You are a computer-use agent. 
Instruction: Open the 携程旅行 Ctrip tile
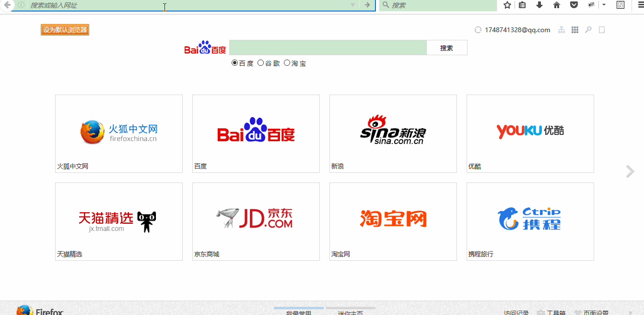point(530,221)
